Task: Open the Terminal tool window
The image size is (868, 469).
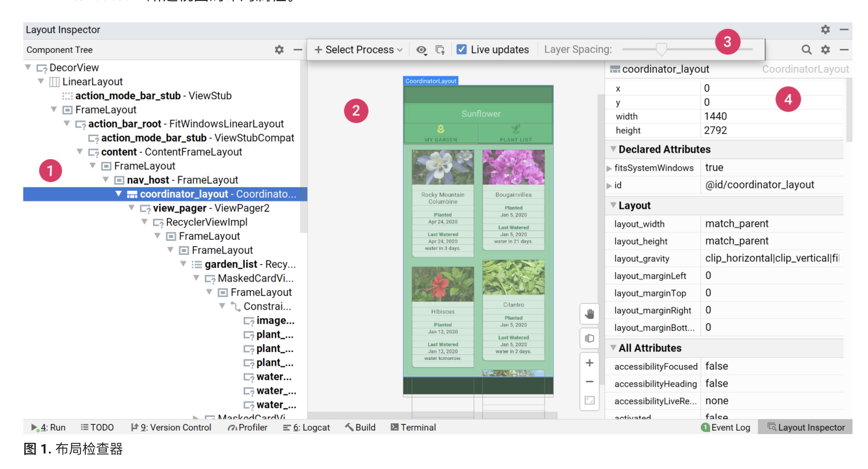Action: click(x=413, y=427)
